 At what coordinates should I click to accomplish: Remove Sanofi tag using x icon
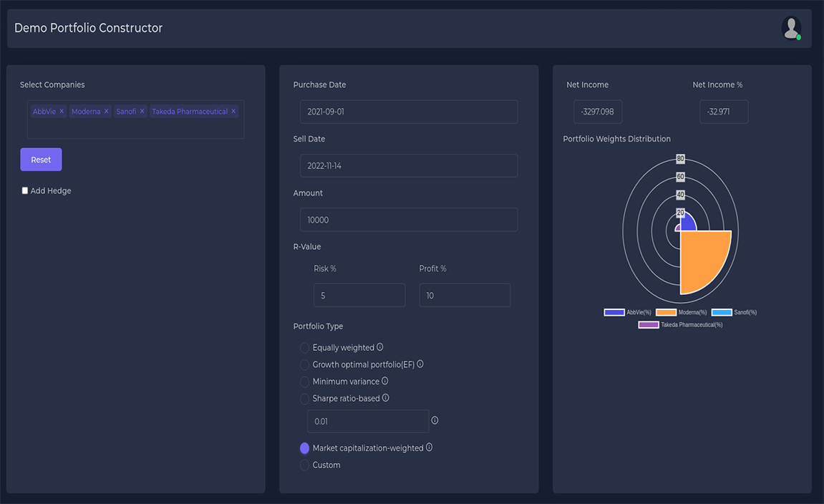pyautogui.click(x=142, y=112)
